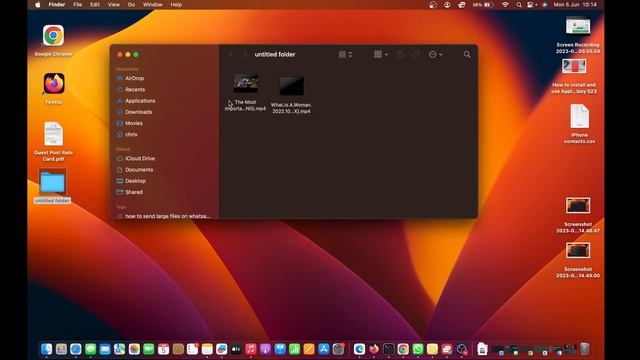Open Launchpad from the Dock

click(61, 349)
